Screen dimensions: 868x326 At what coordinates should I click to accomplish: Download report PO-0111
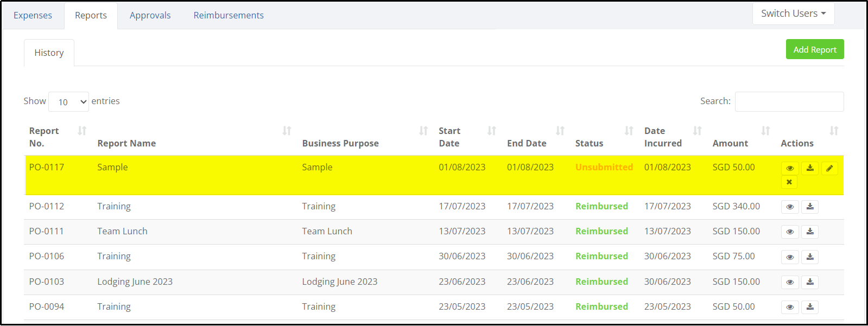810,232
